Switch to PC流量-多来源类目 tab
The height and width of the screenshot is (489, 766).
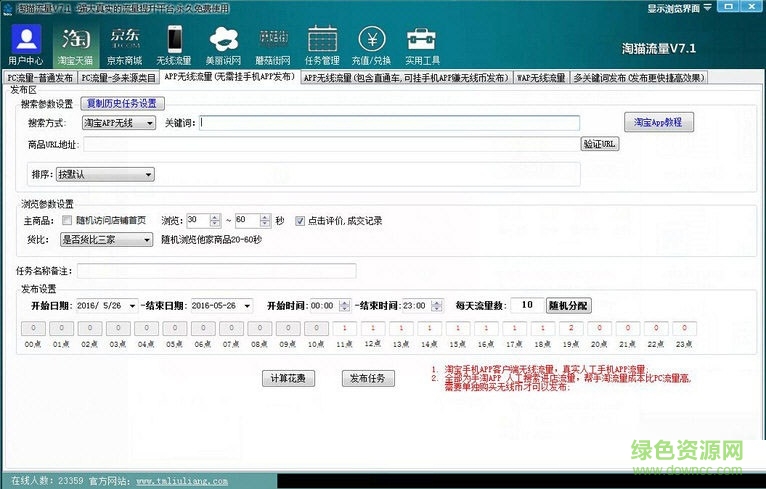118,78
